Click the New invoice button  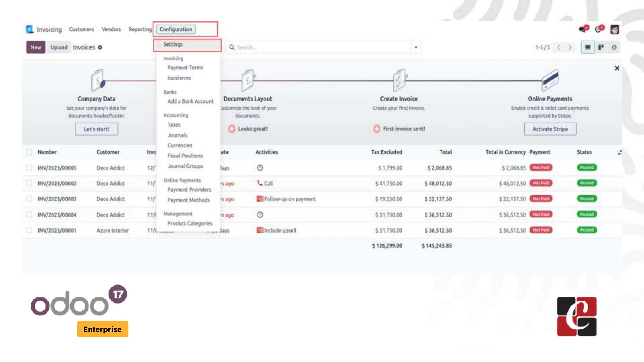pos(36,47)
